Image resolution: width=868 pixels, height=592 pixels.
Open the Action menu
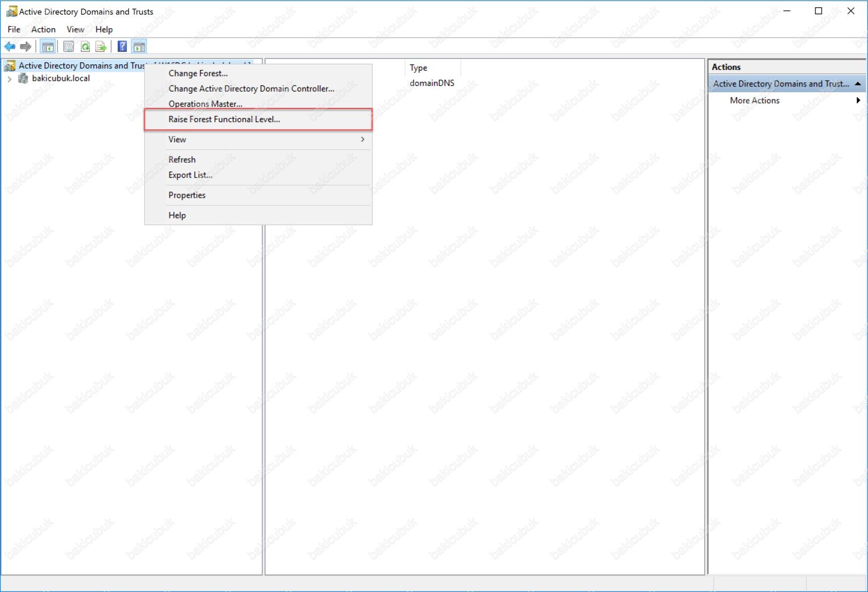[x=43, y=29]
